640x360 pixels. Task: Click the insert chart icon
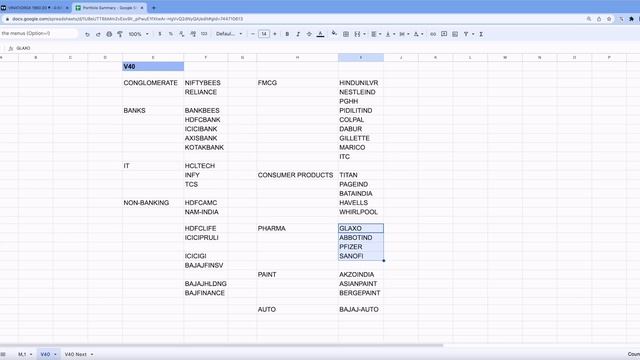coord(455,34)
